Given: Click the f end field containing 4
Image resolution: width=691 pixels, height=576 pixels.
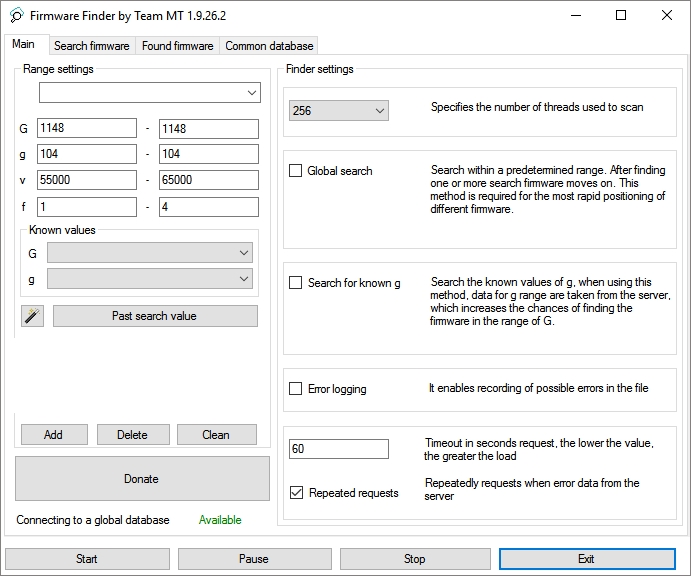Looking at the screenshot, I should coord(209,207).
